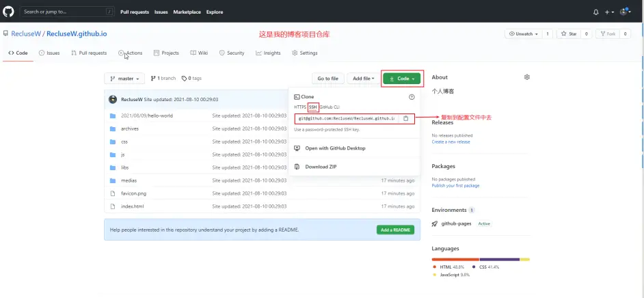This screenshot has height=298, width=644.
Task: Switch to the Settings tab
Action: pos(305,53)
